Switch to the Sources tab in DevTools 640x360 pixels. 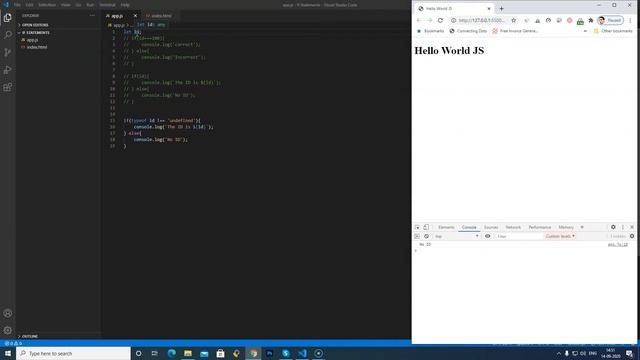pos(491,227)
